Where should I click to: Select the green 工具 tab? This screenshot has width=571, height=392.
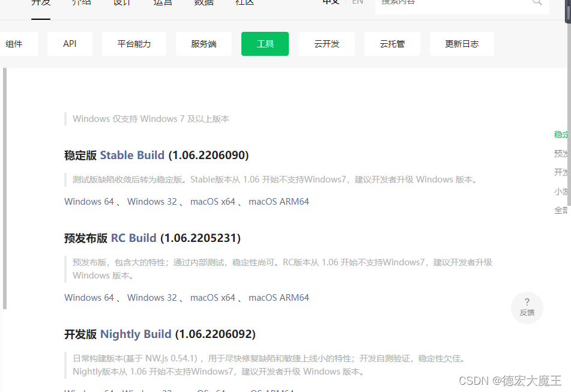(x=265, y=44)
